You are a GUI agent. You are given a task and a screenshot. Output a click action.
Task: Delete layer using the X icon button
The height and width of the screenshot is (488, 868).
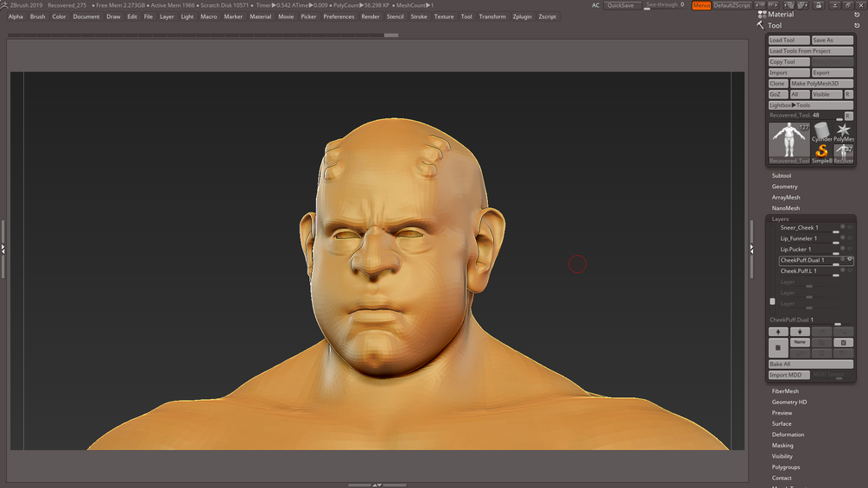click(843, 343)
